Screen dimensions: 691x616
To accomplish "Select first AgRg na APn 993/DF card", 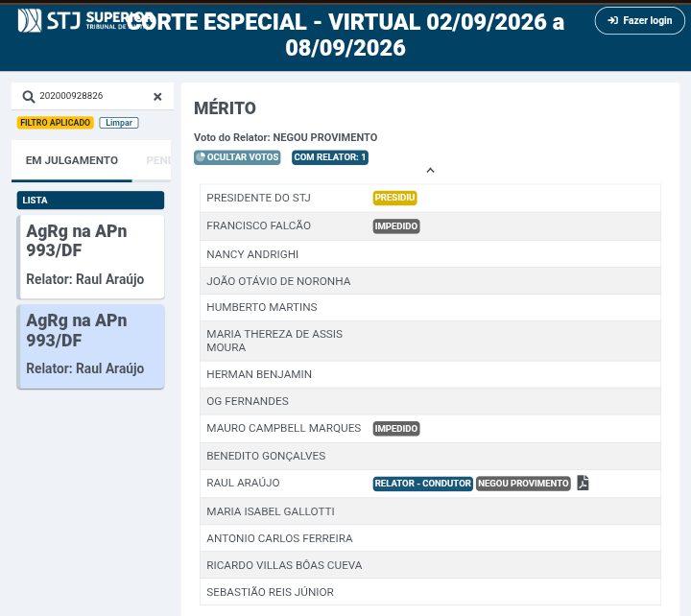I will [x=91, y=256].
